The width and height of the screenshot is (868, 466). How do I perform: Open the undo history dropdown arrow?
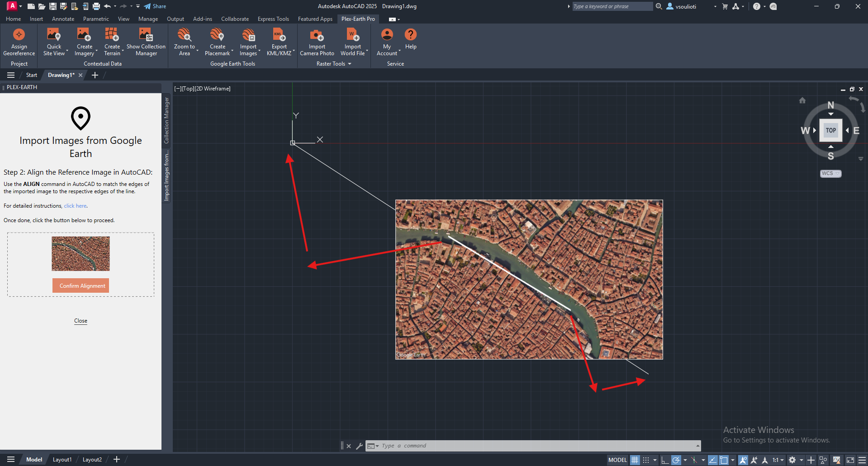[115, 6]
